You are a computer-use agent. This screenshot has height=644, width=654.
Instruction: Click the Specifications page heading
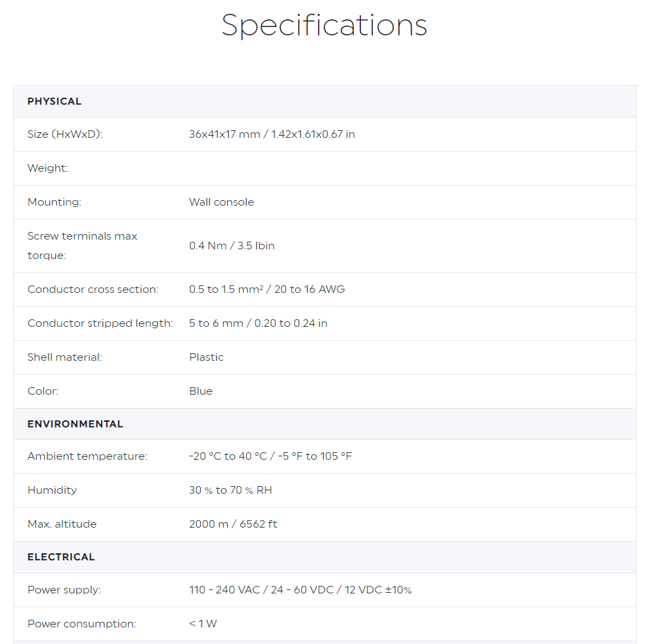coord(324,25)
